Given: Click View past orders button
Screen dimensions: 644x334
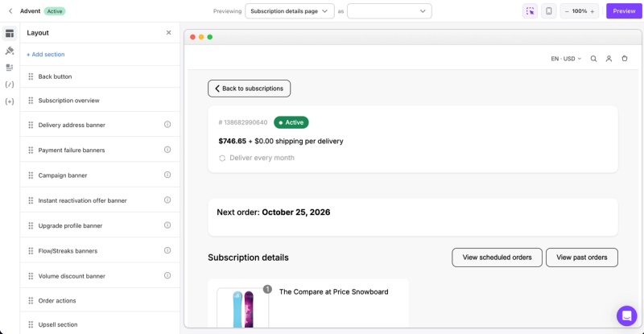Looking at the screenshot, I should [581, 258].
